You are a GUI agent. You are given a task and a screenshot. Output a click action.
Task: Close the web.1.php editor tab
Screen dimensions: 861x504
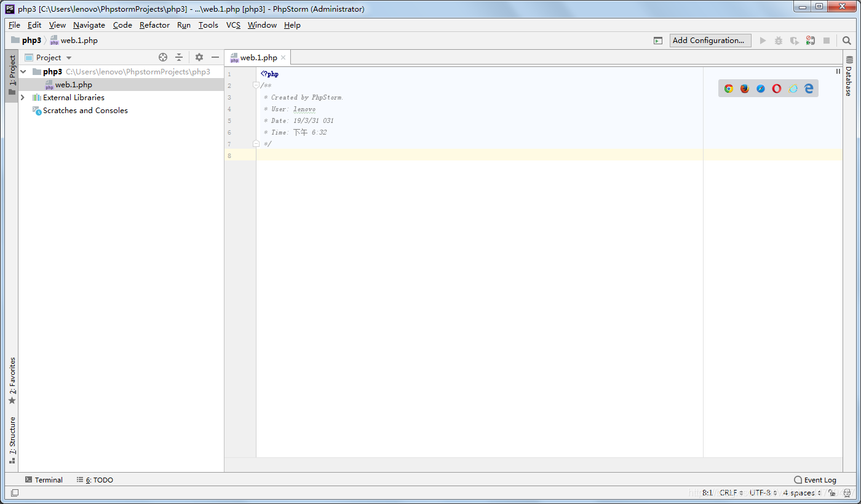(284, 58)
